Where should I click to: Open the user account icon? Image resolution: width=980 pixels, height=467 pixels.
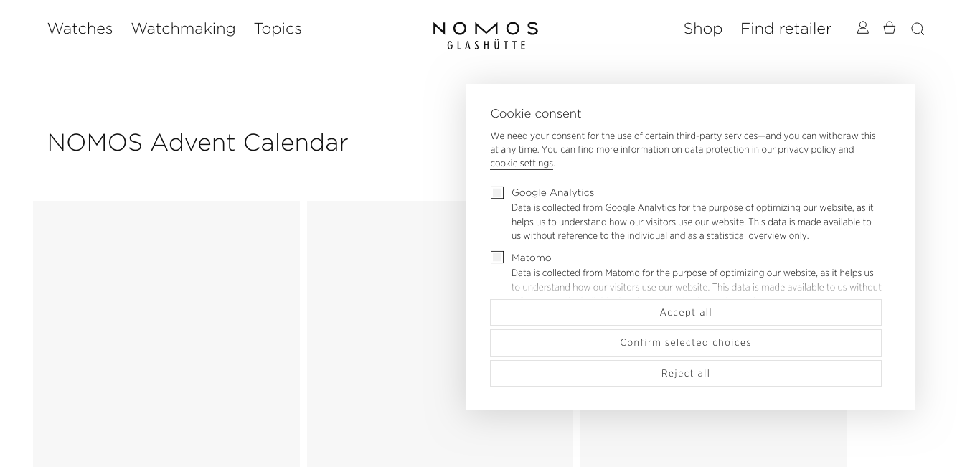click(x=862, y=27)
